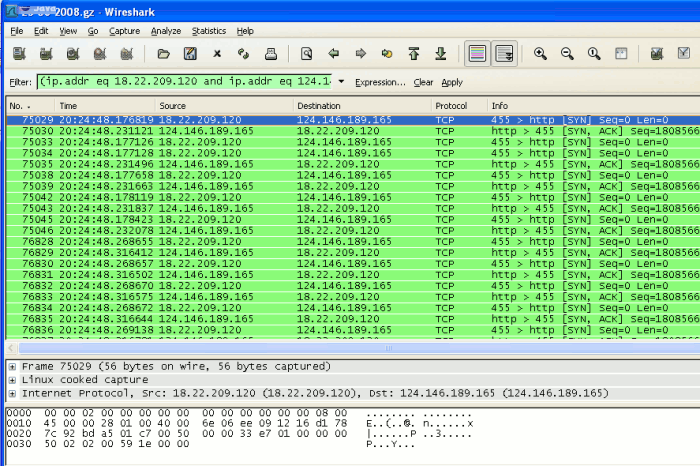Expand the Frame 75029 tree node
The height and width of the screenshot is (466, 700).
pyautogui.click(x=11, y=366)
